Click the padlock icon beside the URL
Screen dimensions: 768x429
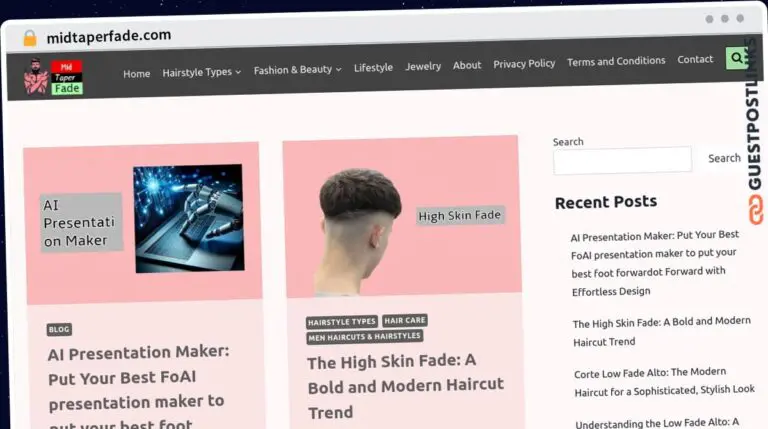point(30,38)
